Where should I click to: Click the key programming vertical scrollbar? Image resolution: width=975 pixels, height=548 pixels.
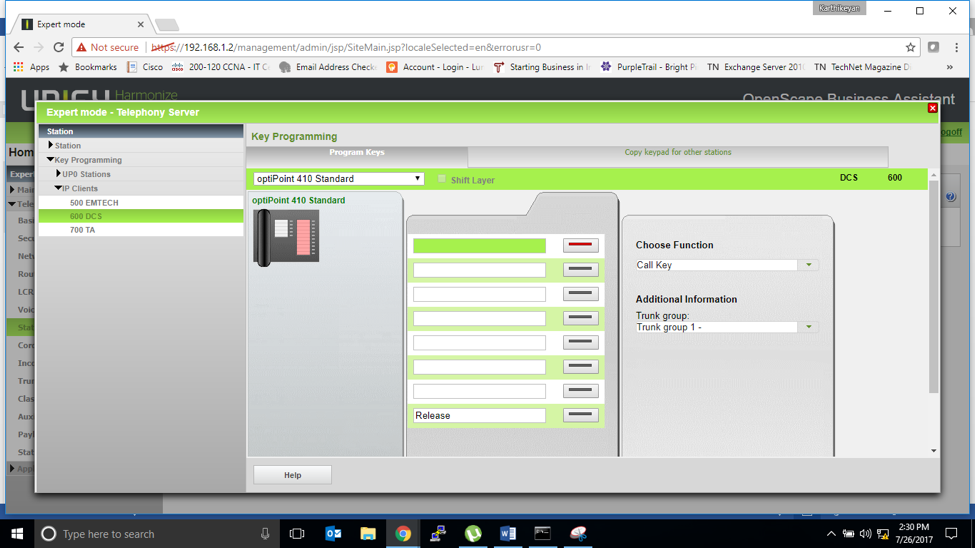click(933, 286)
